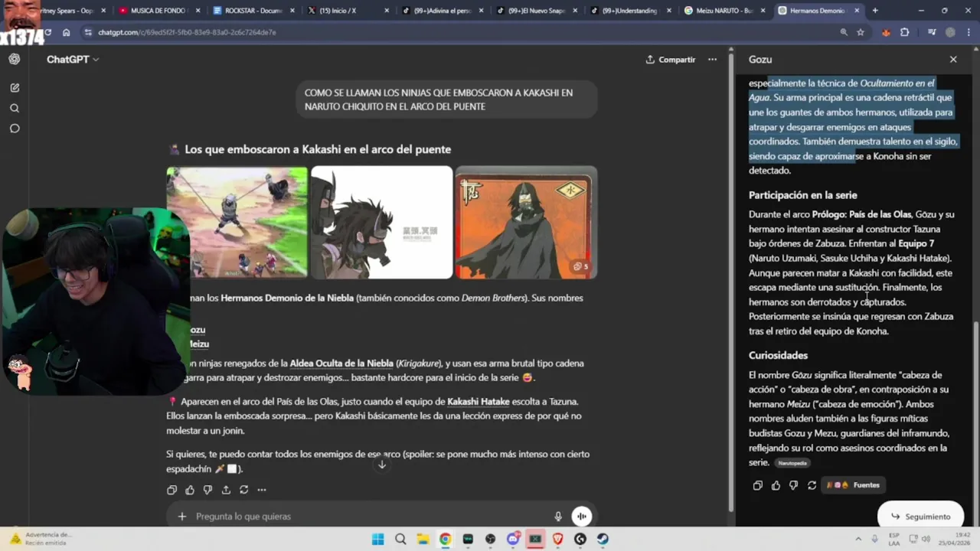Close the ROCKSTAR document tab

click(x=291, y=11)
